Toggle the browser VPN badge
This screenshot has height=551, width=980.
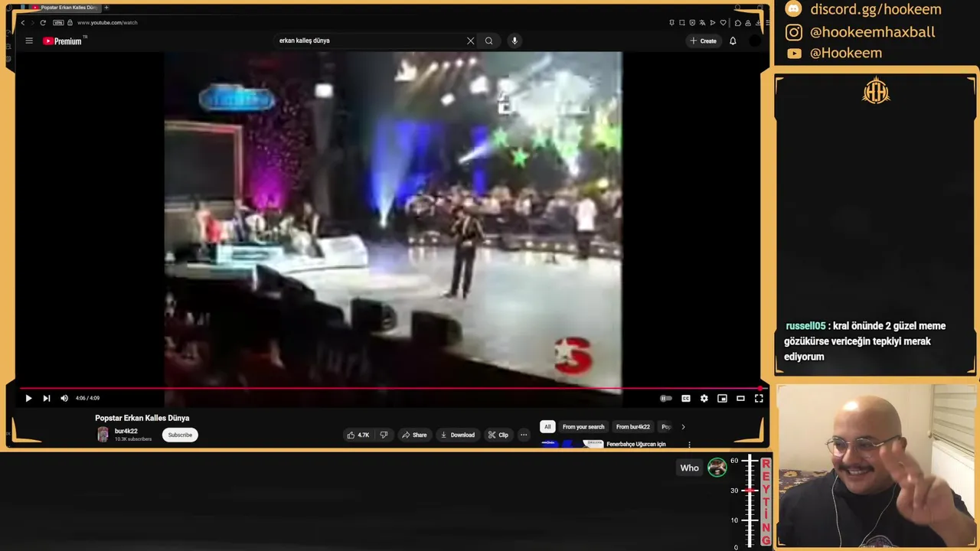pyautogui.click(x=58, y=22)
